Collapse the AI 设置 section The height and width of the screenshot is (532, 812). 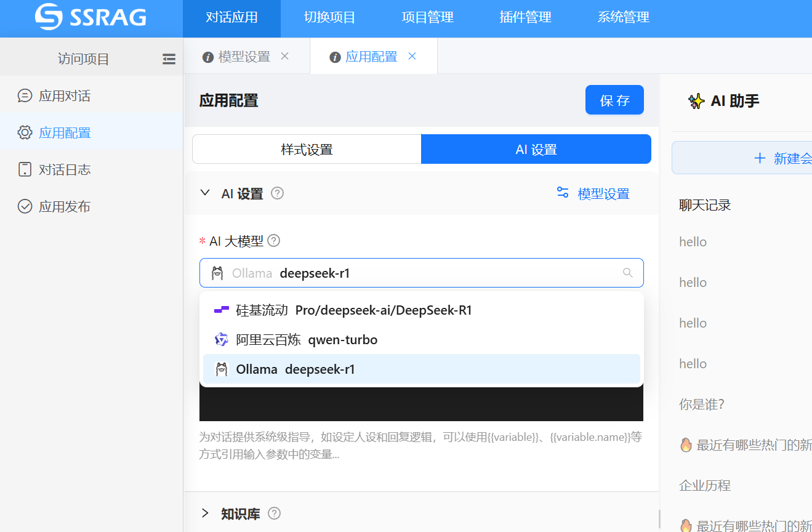coord(205,193)
